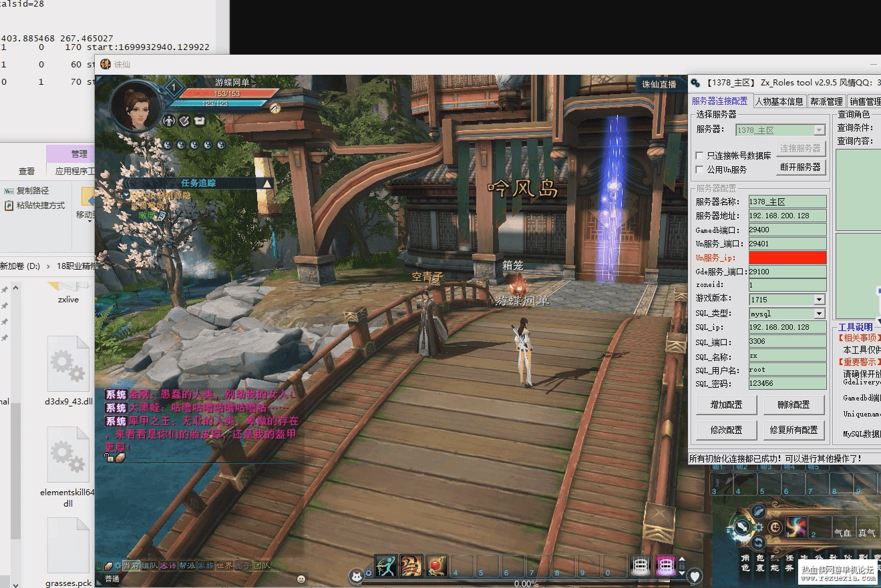881x588 pixels.
Task: Select 世界 chat channel tab
Action: click(x=224, y=566)
